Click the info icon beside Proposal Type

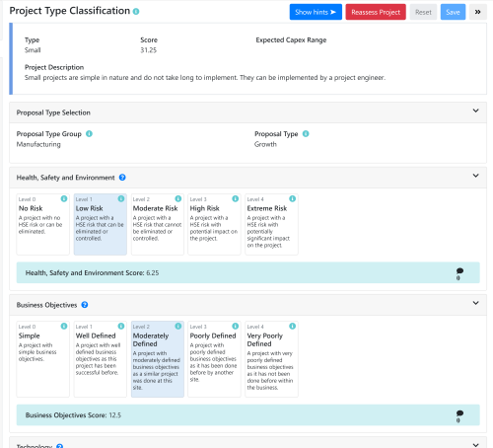pos(306,134)
